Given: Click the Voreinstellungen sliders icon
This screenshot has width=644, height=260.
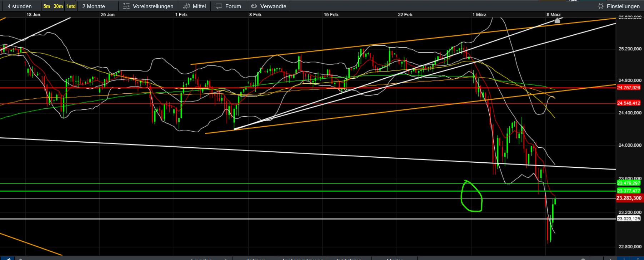Looking at the screenshot, I should 126,6.
